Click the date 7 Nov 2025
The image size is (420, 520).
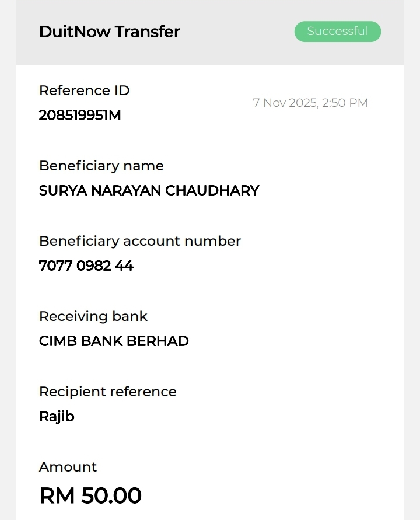click(x=285, y=103)
